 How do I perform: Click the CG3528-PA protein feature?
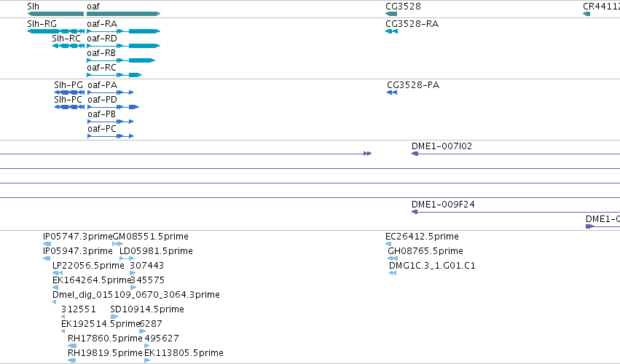(x=392, y=92)
